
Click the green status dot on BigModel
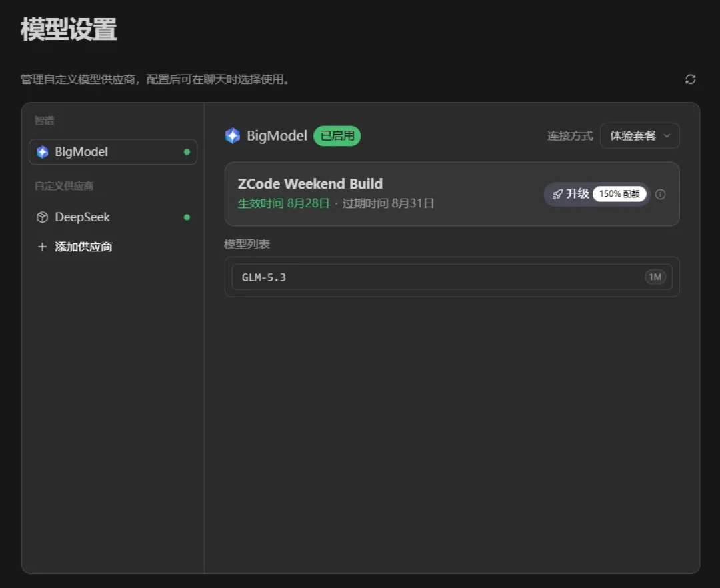coord(187,152)
